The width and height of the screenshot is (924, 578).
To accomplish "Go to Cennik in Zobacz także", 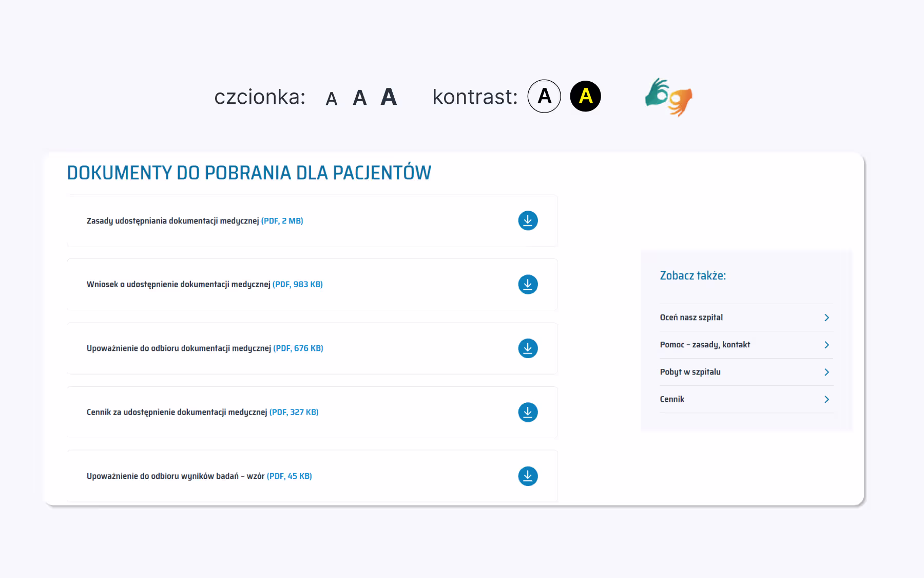I will point(672,399).
